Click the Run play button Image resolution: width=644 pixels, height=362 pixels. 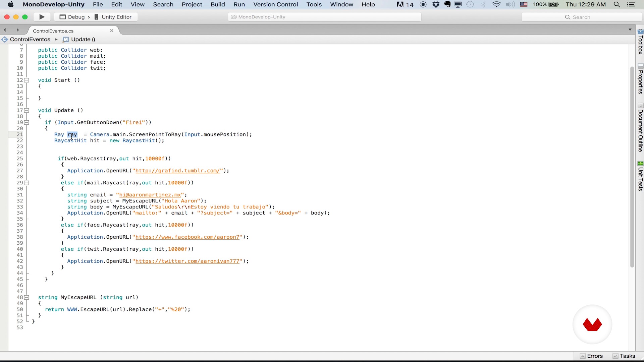pyautogui.click(x=42, y=17)
